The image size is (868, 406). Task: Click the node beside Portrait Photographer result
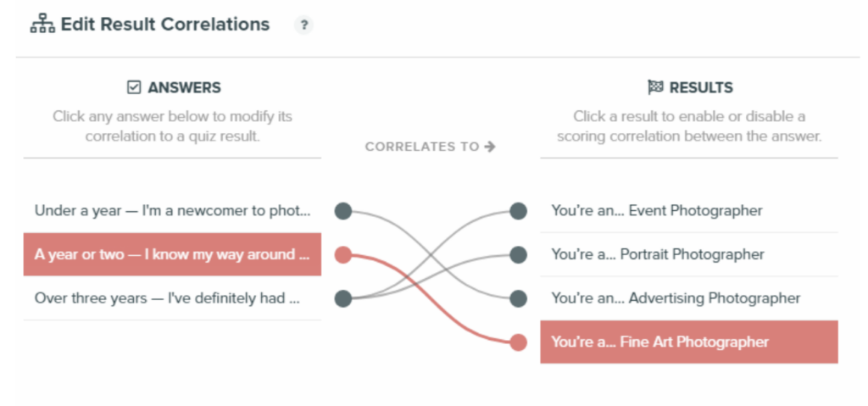click(x=518, y=255)
